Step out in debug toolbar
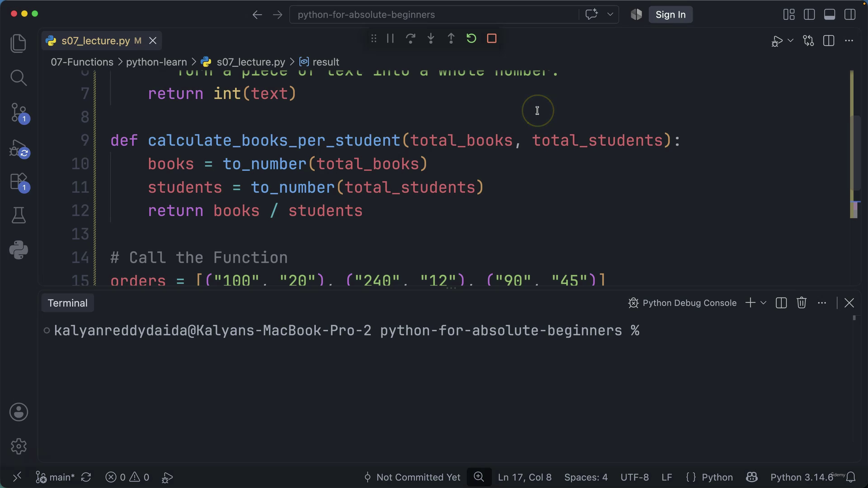The height and width of the screenshot is (488, 868). click(451, 38)
